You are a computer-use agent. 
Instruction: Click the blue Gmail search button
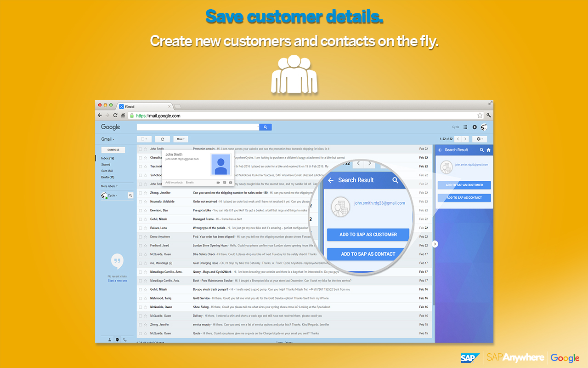tap(266, 127)
